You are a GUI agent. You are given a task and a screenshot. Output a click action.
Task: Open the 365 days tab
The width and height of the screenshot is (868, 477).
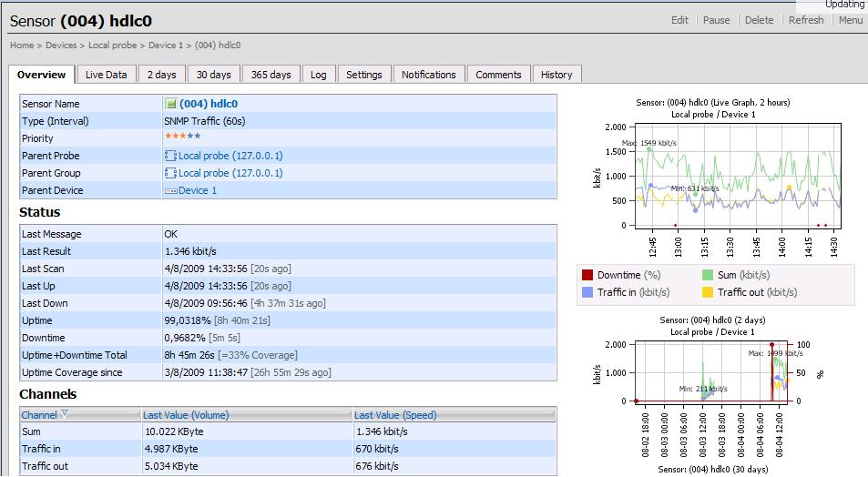[271, 75]
